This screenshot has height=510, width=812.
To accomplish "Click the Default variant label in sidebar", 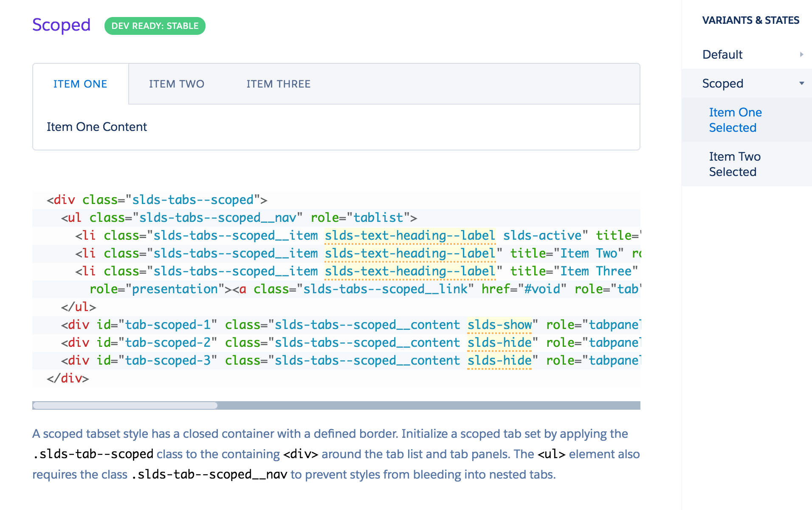I will click(722, 54).
